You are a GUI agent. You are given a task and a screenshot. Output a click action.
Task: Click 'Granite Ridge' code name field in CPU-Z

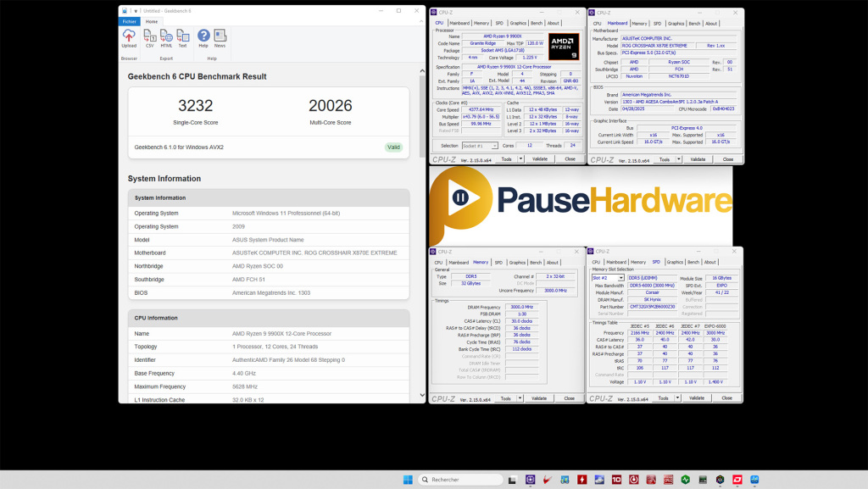click(x=482, y=43)
